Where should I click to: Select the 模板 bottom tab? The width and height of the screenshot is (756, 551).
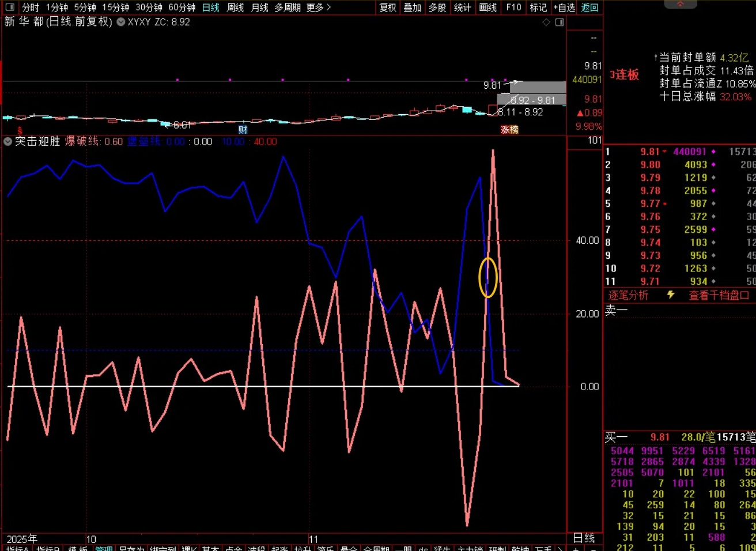[77, 548]
